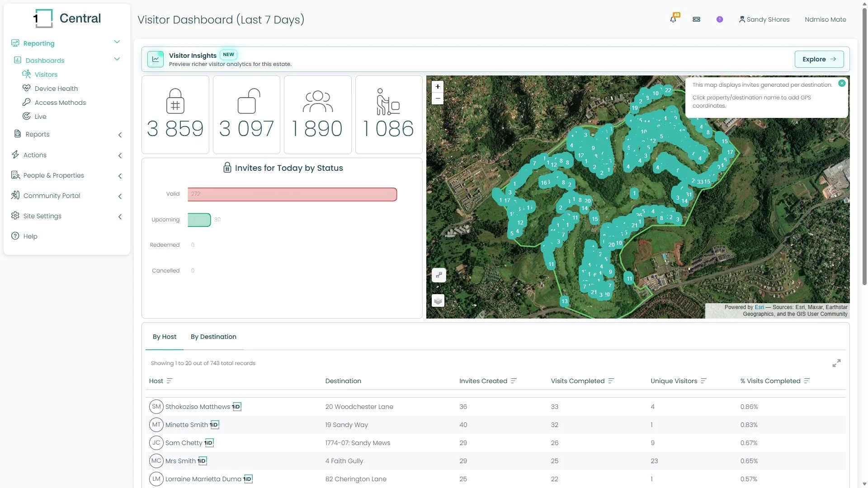Click the map measure tool icon
Viewport: 868px width, 488px height.
click(x=439, y=275)
